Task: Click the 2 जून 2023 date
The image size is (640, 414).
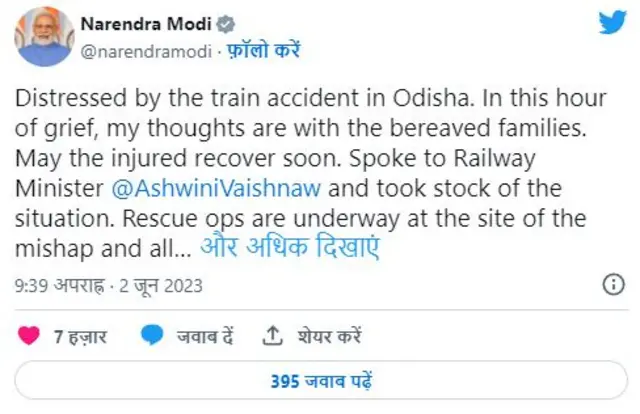Action: coord(160,286)
